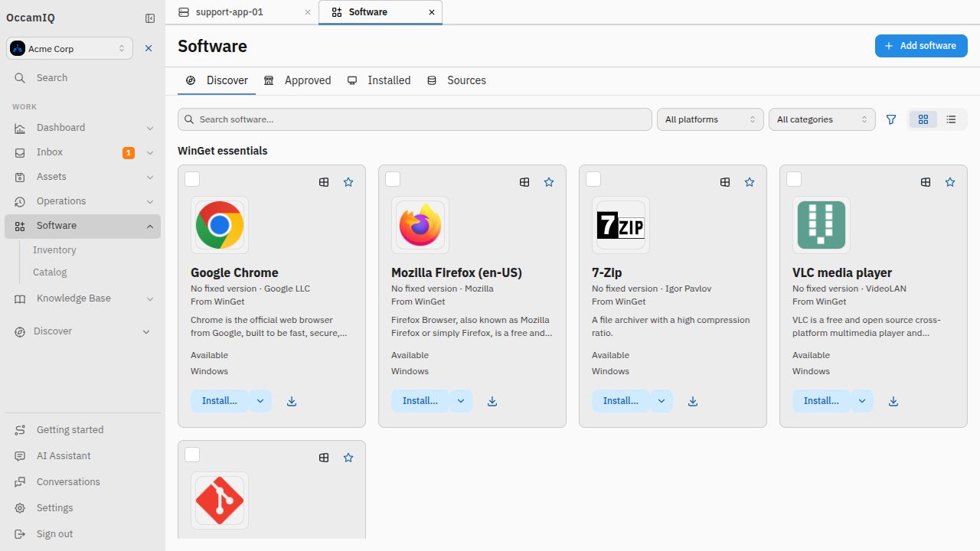Viewport: 980px width, 551px height.
Task: Select the Google Chrome checkbox
Action: 192,179
